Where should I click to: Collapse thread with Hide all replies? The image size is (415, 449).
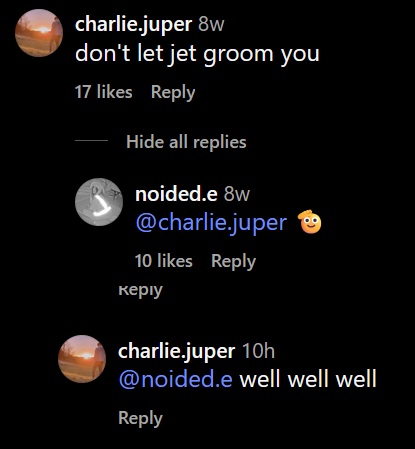(x=186, y=142)
